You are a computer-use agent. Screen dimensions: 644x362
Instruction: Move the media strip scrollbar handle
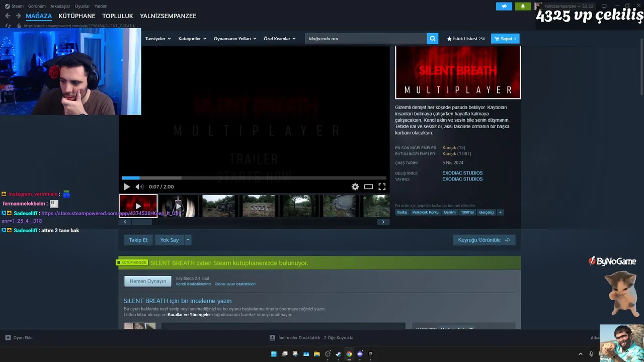tap(141, 222)
